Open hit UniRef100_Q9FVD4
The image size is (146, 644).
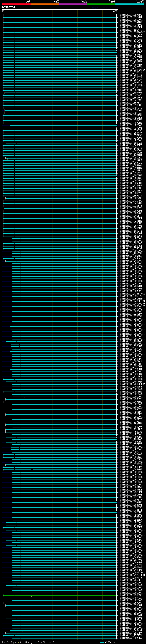click(x=131, y=17)
